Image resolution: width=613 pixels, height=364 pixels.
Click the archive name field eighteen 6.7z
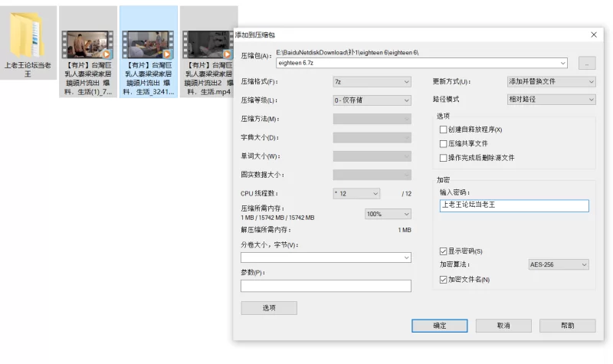(x=422, y=63)
